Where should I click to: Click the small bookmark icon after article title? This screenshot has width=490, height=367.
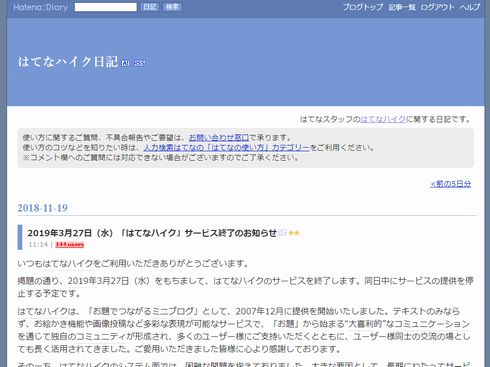click(x=282, y=233)
